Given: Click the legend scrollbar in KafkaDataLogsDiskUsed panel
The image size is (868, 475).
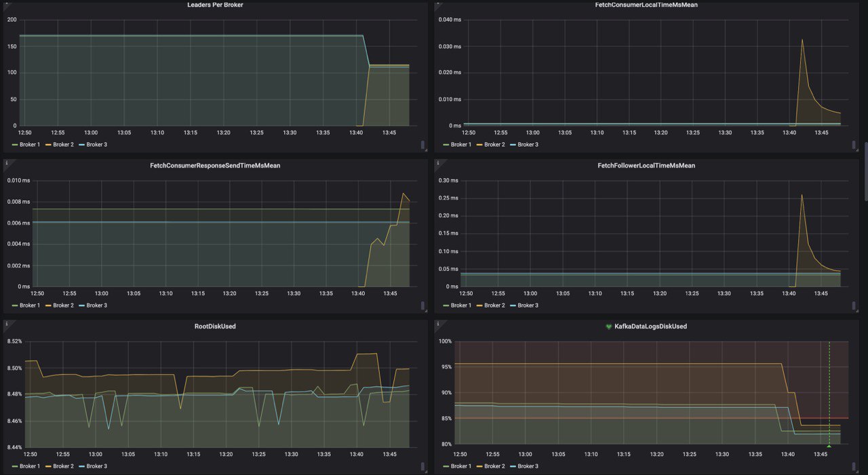Looking at the screenshot, I should tap(854, 466).
